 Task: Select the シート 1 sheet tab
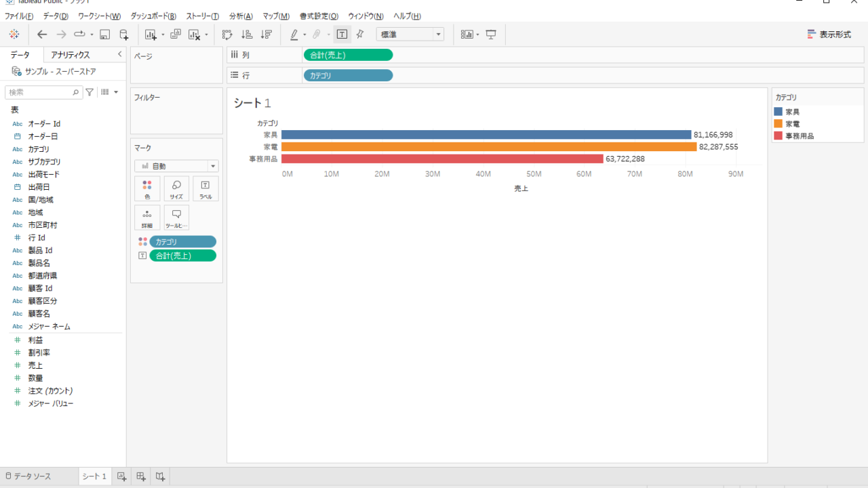[94, 476]
